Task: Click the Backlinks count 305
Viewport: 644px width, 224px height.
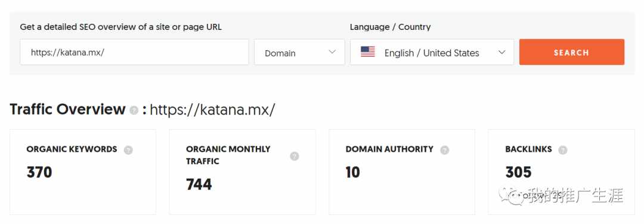Action: (518, 172)
